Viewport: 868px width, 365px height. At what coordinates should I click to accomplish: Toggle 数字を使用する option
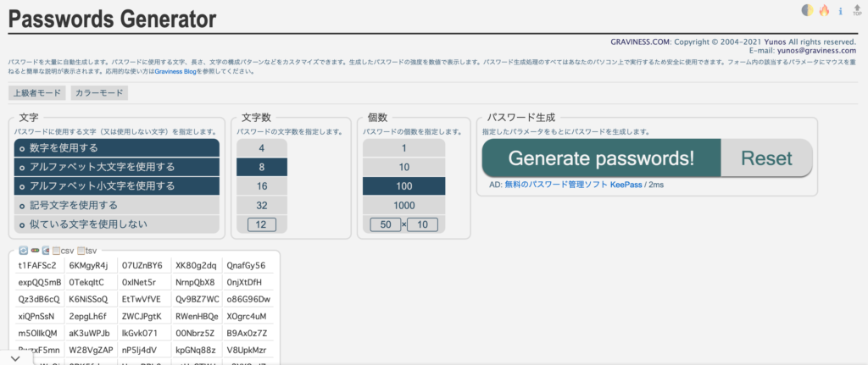(116, 148)
